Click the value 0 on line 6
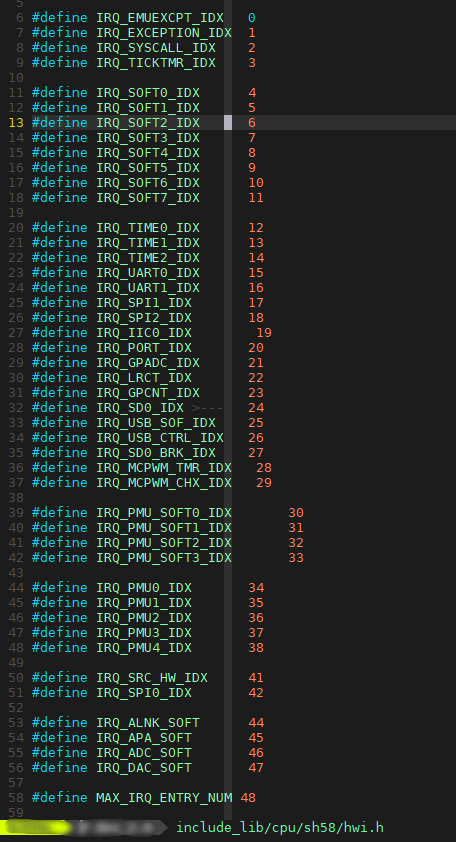 pyautogui.click(x=252, y=18)
